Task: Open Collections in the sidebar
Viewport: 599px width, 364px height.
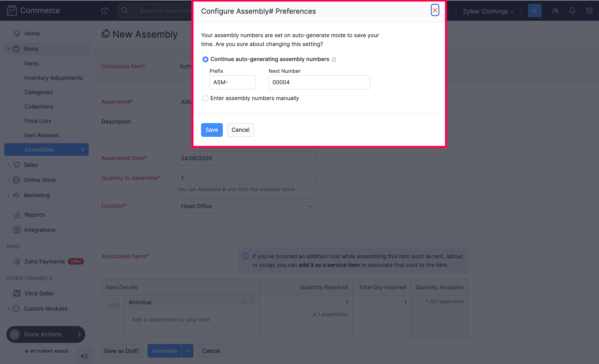Action: click(39, 106)
